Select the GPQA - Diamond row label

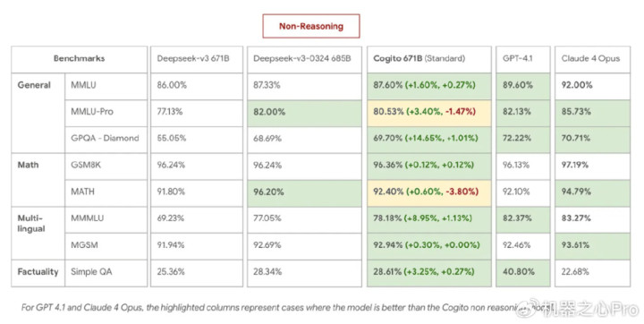tap(106, 139)
